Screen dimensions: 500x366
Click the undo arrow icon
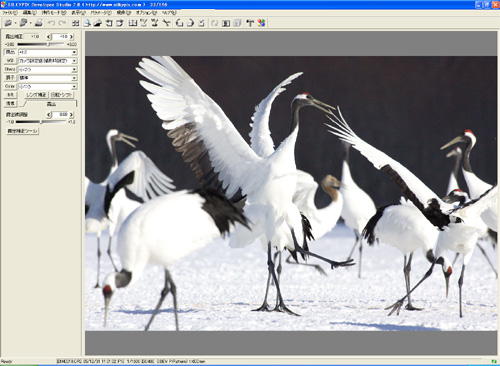point(51,23)
